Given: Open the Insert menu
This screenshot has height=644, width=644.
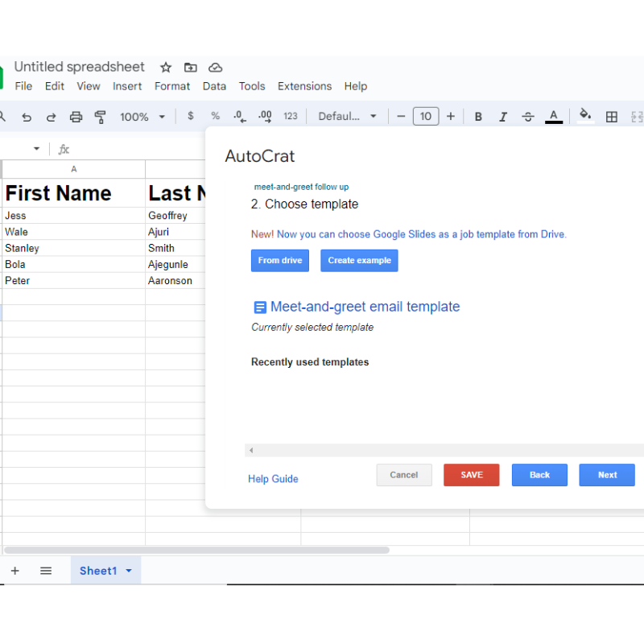Looking at the screenshot, I should tap(127, 86).
